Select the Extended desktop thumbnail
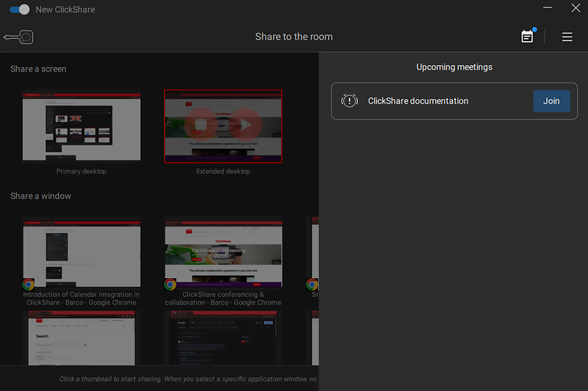Viewport: 588px width, 391px height. pyautogui.click(x=223, y=126)
